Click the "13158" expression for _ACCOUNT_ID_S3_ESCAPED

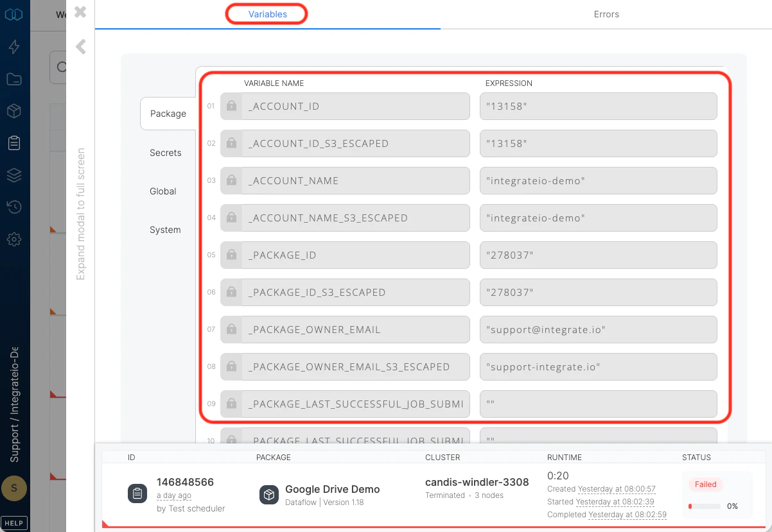[599, 144]
